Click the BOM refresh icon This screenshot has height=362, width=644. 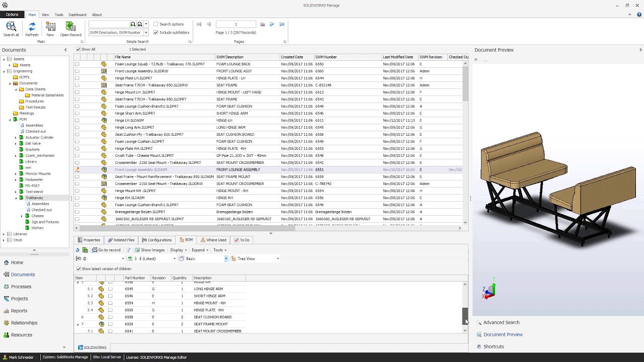coord(77,250)
